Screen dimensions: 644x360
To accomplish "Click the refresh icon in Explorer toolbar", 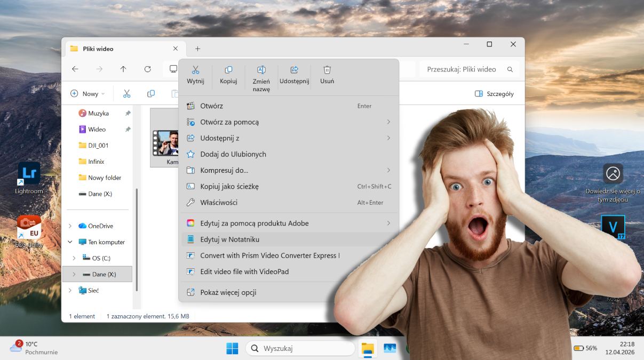I will click(148, 69).
